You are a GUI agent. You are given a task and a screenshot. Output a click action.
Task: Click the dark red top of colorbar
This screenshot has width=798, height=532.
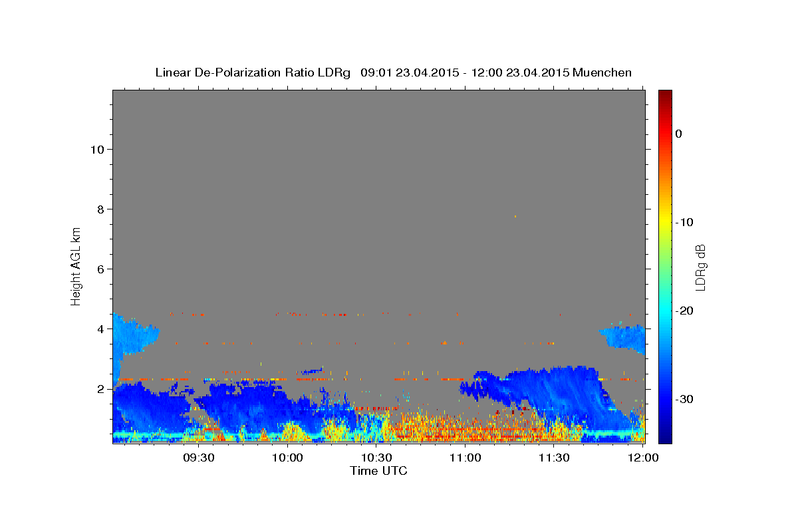pyautogui.click(x=664, y=94)
